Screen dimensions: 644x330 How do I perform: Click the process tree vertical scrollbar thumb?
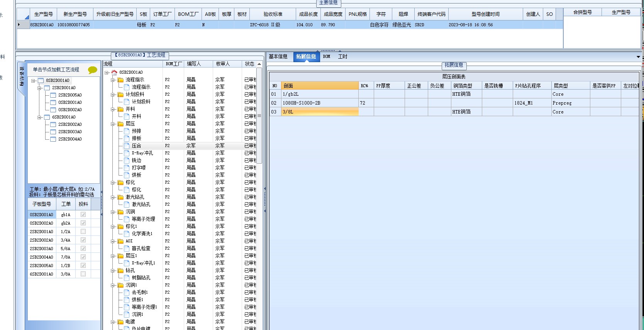pos(259,115)
